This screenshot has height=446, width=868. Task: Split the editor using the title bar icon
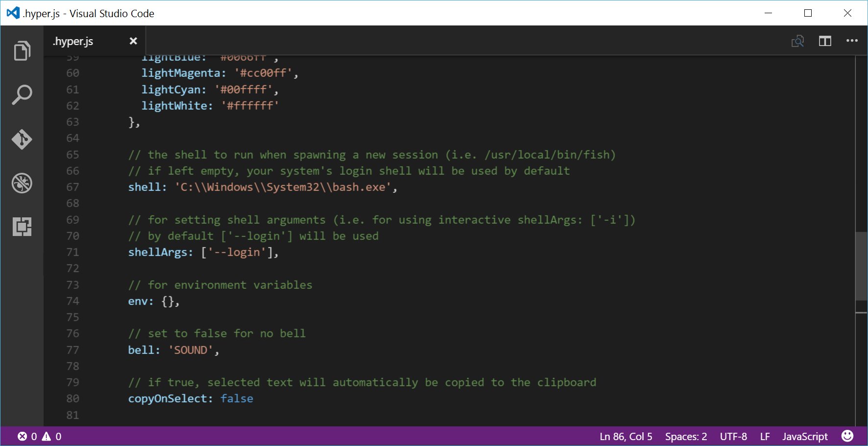825,41
